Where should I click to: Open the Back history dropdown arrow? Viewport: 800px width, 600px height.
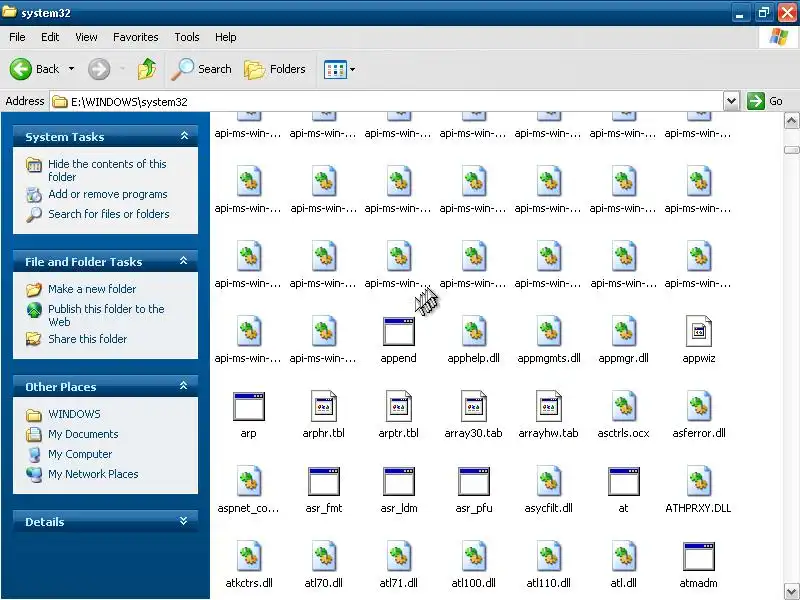coord(71,69)
